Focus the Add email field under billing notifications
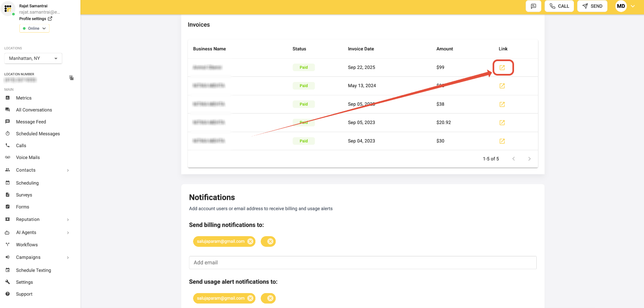 point(363,263)
